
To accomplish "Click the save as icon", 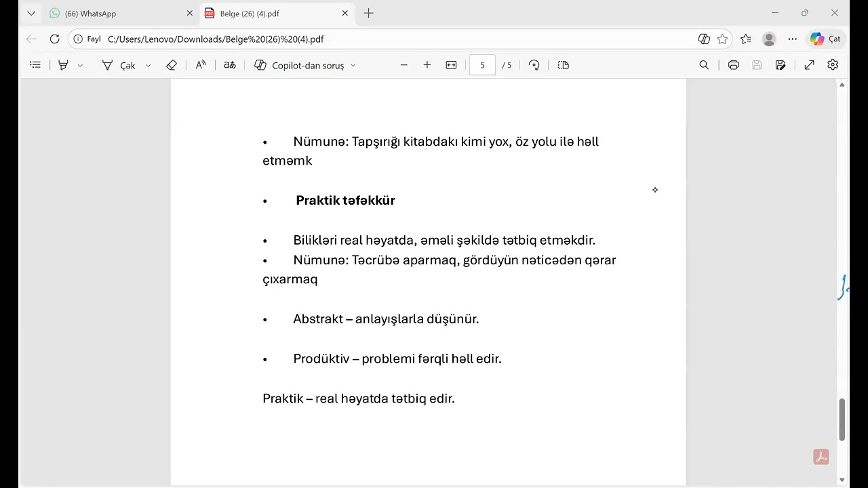I will (781, 65).
